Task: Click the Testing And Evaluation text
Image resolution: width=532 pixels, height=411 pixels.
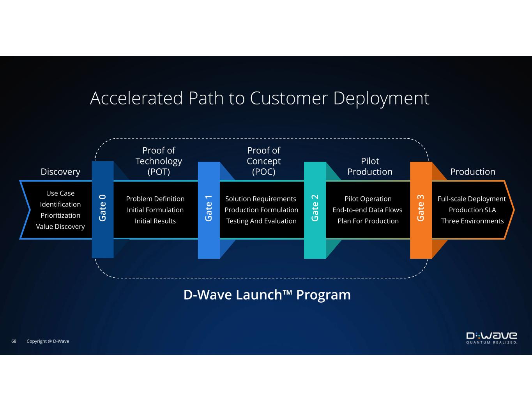Action: tap(262, 221)
